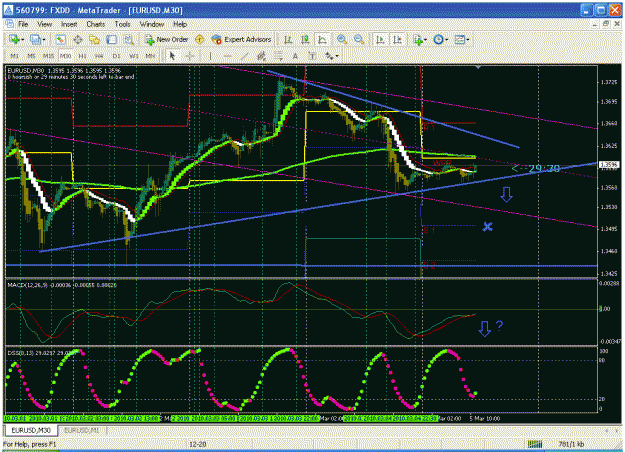Select the H4 timeframe
Viewport: 625px width, 452px height.
tap(99, 56)
